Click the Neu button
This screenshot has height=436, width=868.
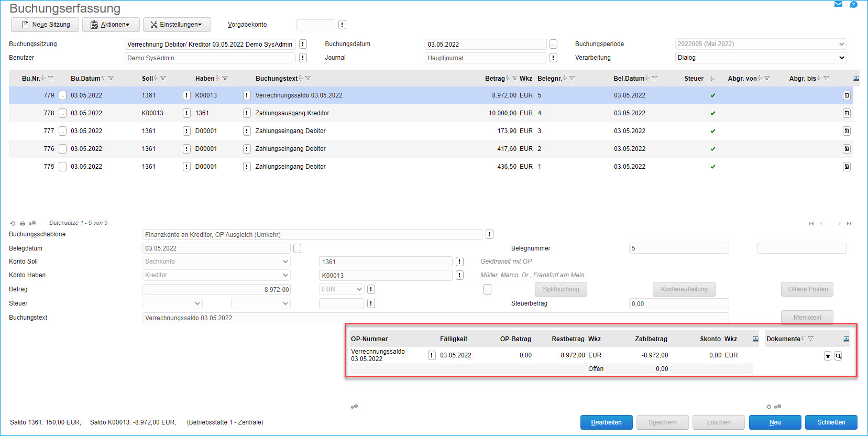[775, 422]
